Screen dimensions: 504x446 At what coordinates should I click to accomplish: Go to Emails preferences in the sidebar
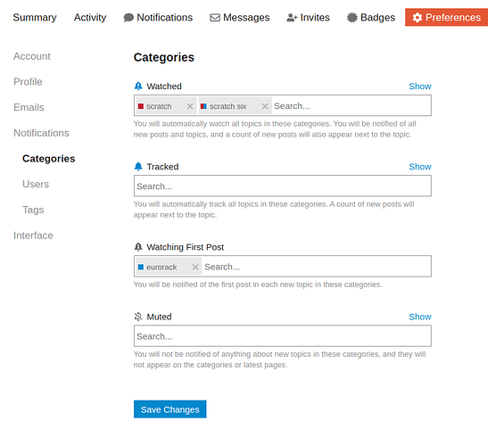tap(29, 107)
